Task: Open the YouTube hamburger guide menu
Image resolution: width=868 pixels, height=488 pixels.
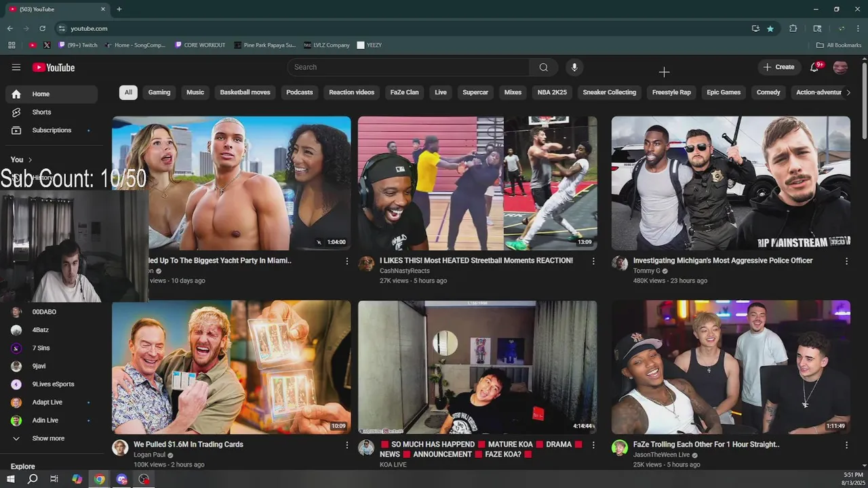Action: click(16, 67)
